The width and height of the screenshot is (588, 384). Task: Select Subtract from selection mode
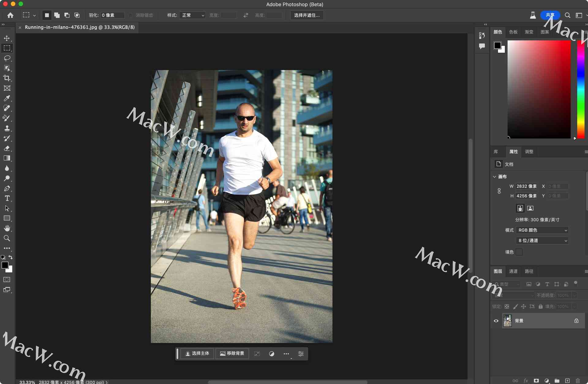coord(67,15)
